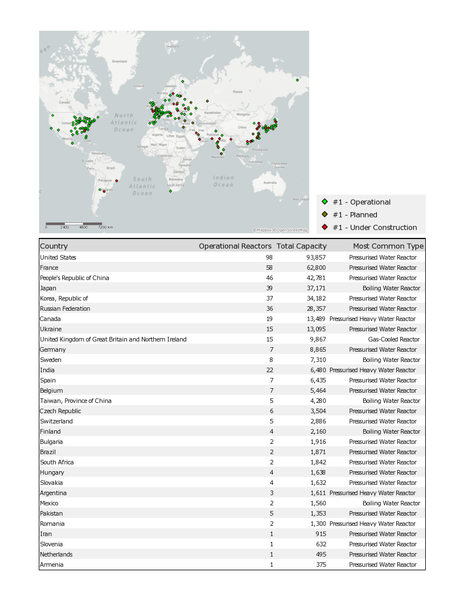Click the #1 - Operational legend label
The height and width of the screenshot is (601, 464).
point(362,202)
